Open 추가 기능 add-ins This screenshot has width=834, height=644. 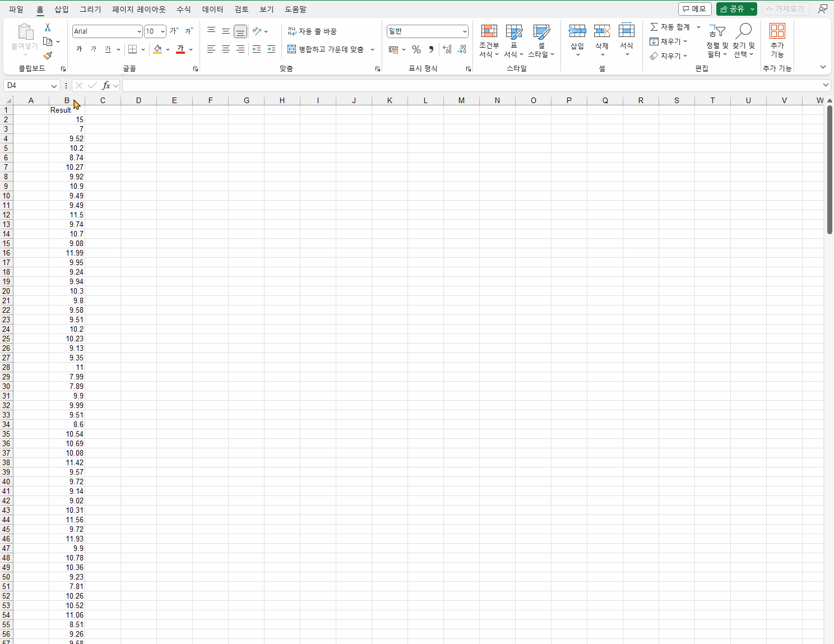tap(777, 40)
